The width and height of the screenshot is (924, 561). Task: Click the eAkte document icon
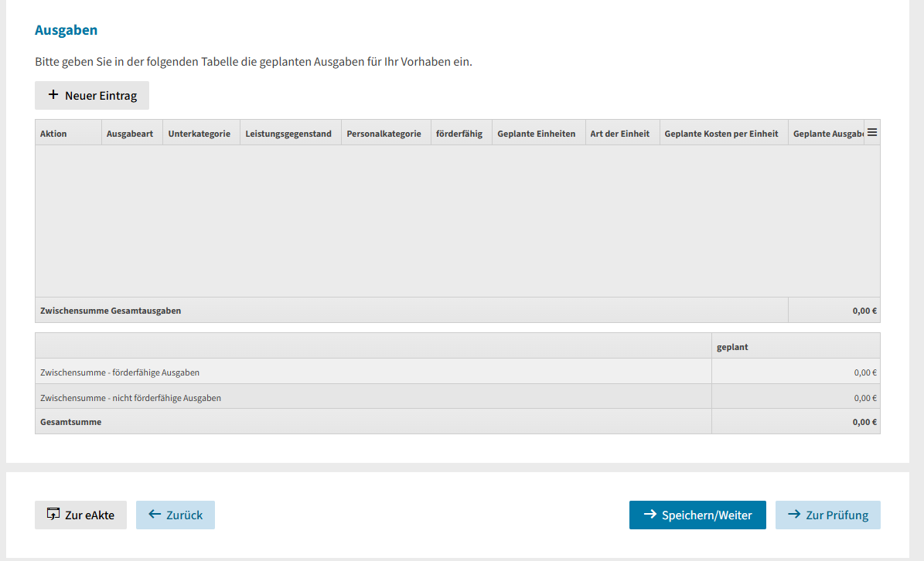(x=53, y=515)
